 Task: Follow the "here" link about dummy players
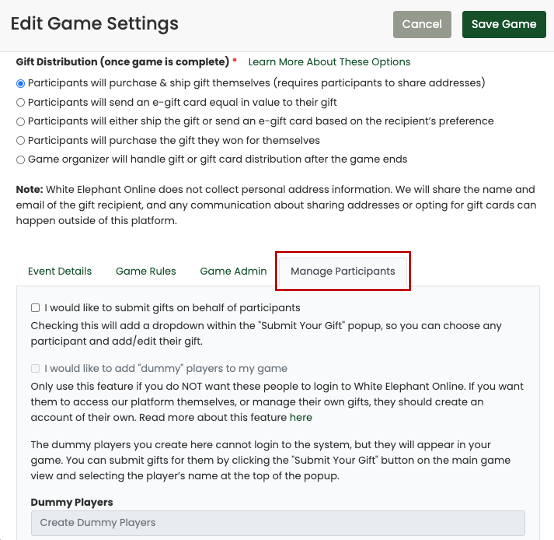(301, 417)
